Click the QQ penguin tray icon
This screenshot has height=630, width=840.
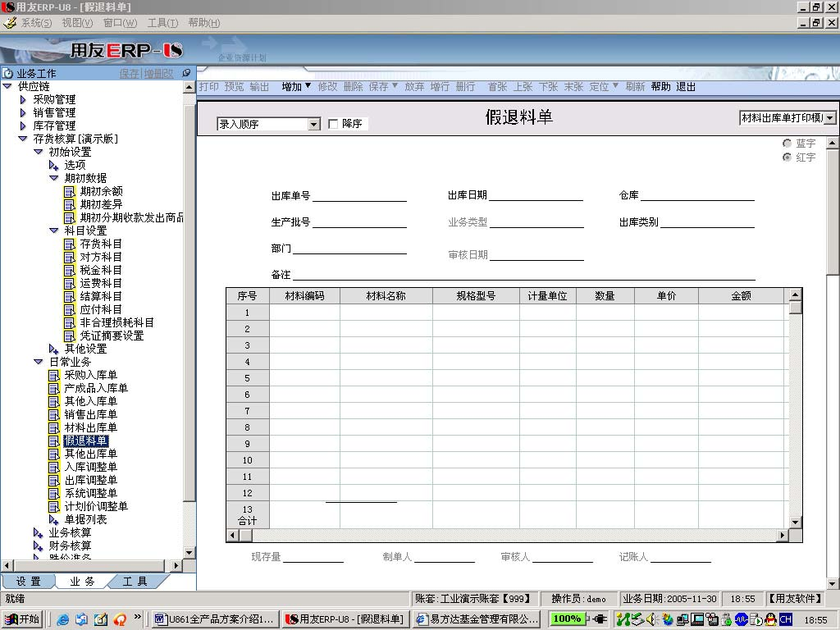click(x=771, y=619)
